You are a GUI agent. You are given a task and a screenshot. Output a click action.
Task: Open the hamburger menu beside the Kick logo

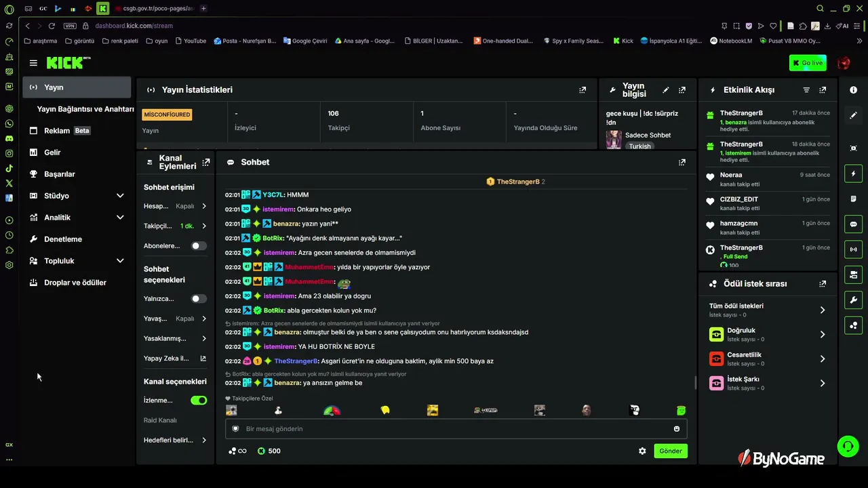point(33,63)
